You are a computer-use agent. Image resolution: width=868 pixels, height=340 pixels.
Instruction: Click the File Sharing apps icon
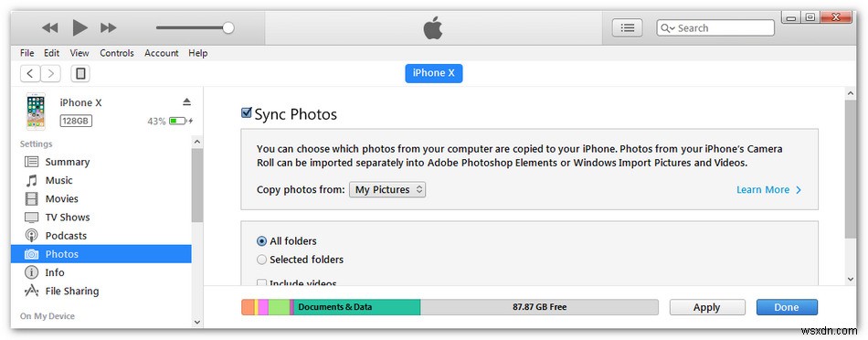tap(32, 291)
